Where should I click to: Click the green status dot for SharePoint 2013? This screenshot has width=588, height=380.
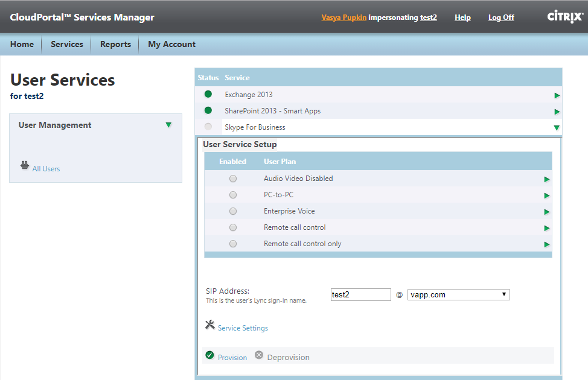coord(208,110)
